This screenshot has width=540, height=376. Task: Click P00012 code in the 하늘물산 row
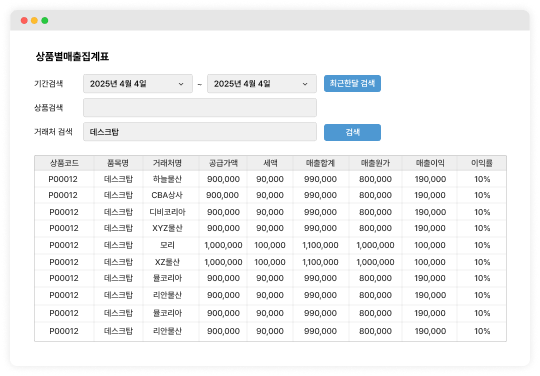point(63,179)
